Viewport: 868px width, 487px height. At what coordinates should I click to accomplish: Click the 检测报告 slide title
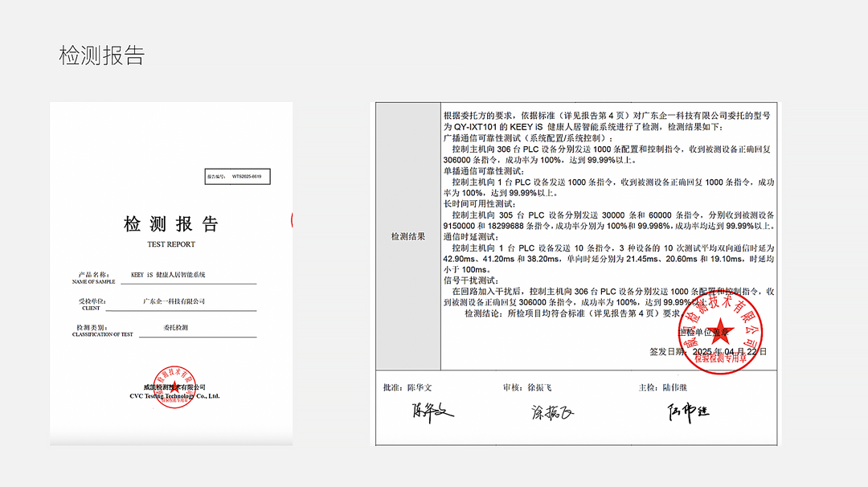(102, 55)
